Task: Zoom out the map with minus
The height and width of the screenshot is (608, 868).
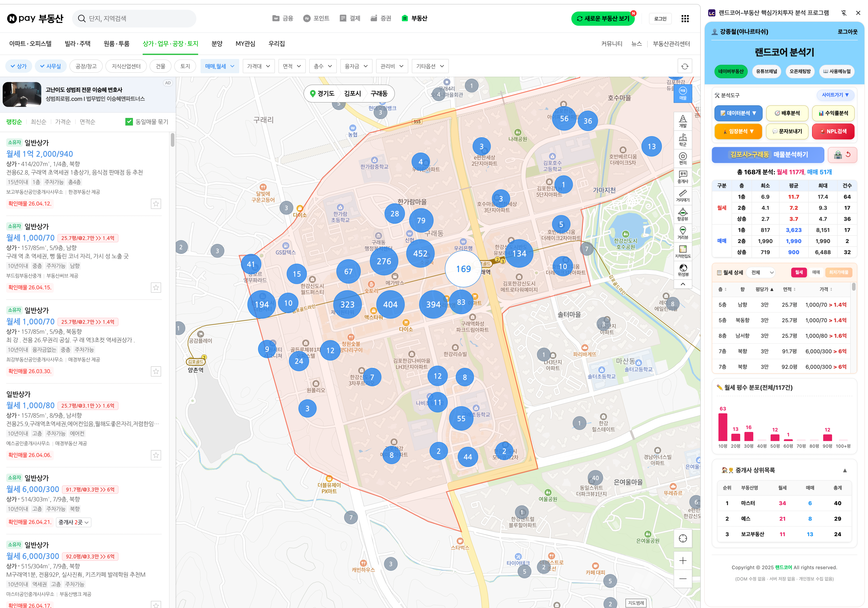Action: pyautogui.click(x=682, y=579)
